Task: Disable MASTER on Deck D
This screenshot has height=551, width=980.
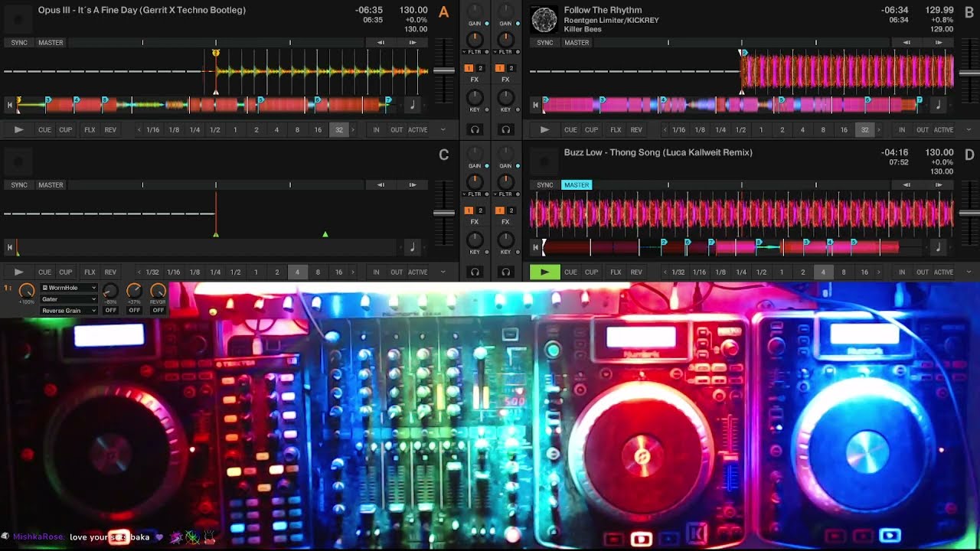Action: coord(577,185)
